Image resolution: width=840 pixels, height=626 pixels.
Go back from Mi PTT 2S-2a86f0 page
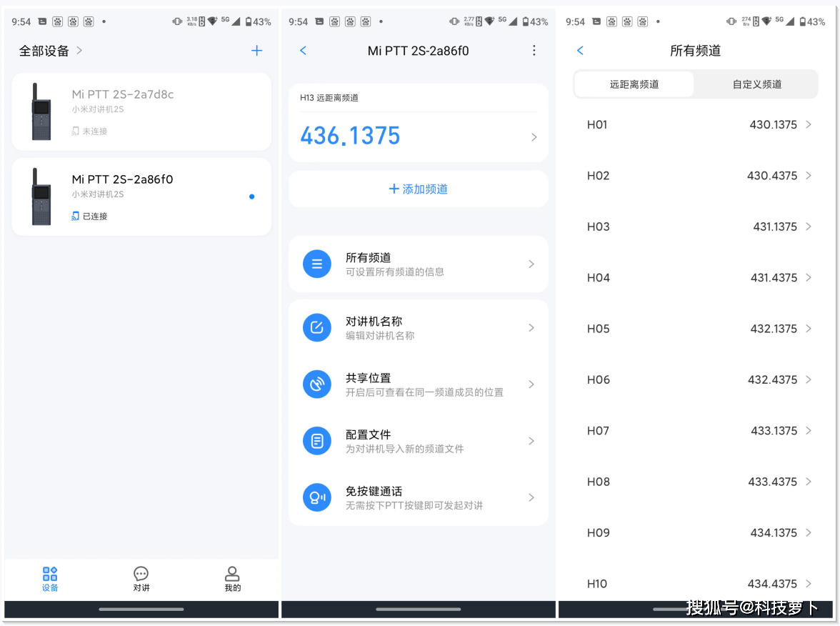pyautogui.click(x=303, y=50)
